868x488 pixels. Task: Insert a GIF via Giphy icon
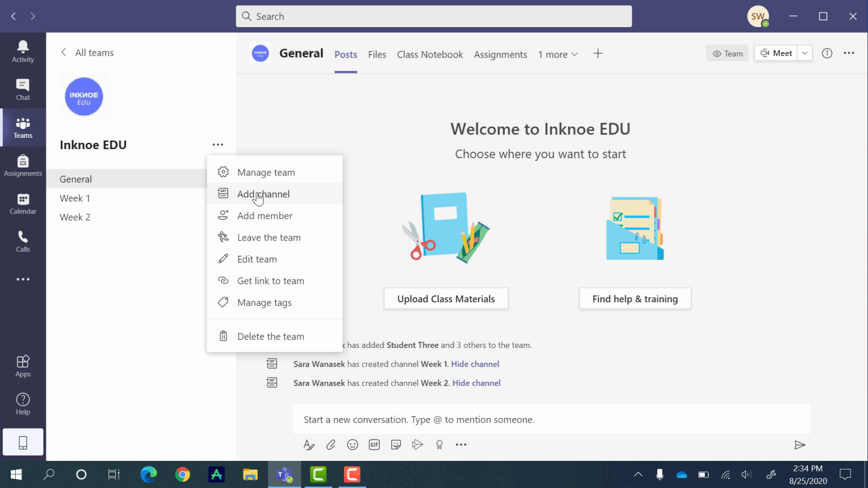point(374,445)
